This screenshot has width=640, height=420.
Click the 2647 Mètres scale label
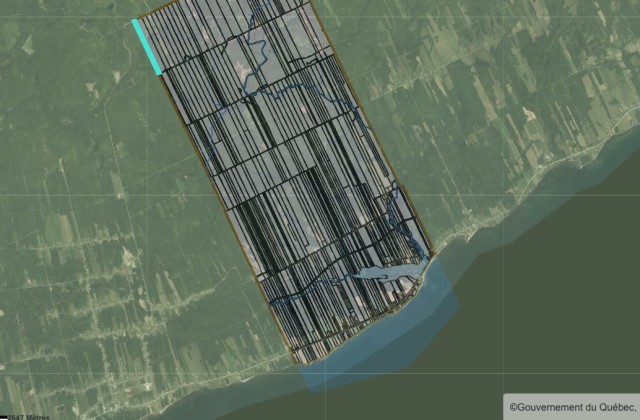29,417
